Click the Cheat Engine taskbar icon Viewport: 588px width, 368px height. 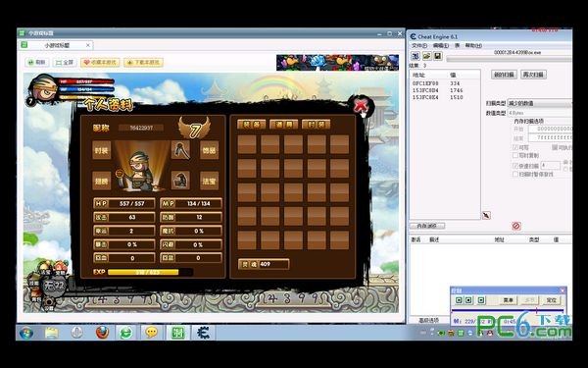203,333
